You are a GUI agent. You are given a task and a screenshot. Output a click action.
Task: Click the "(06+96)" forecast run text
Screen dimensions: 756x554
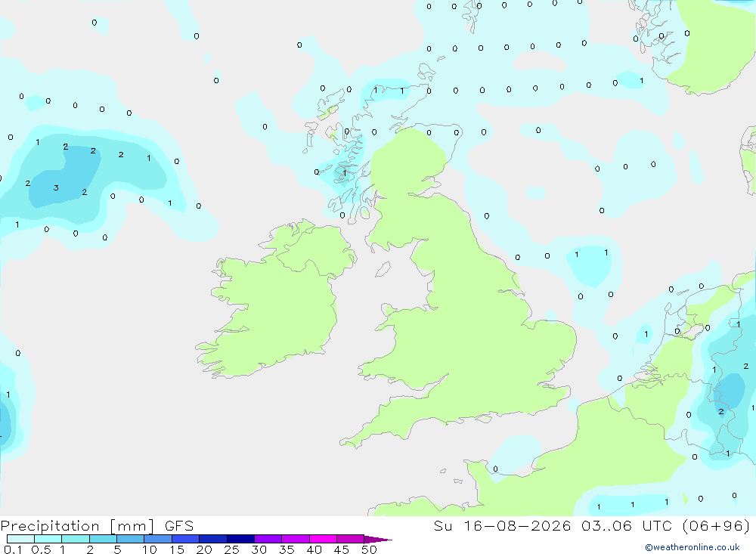coord(717,525)
